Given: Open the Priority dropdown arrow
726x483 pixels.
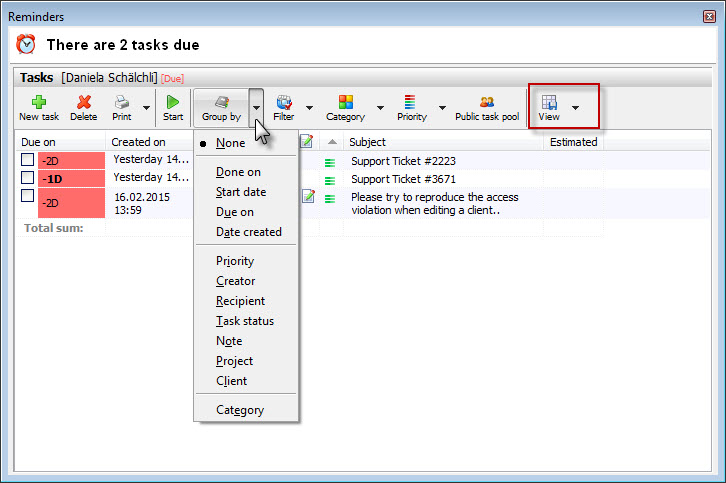Looking at the screenshot, I should (442, 108).
